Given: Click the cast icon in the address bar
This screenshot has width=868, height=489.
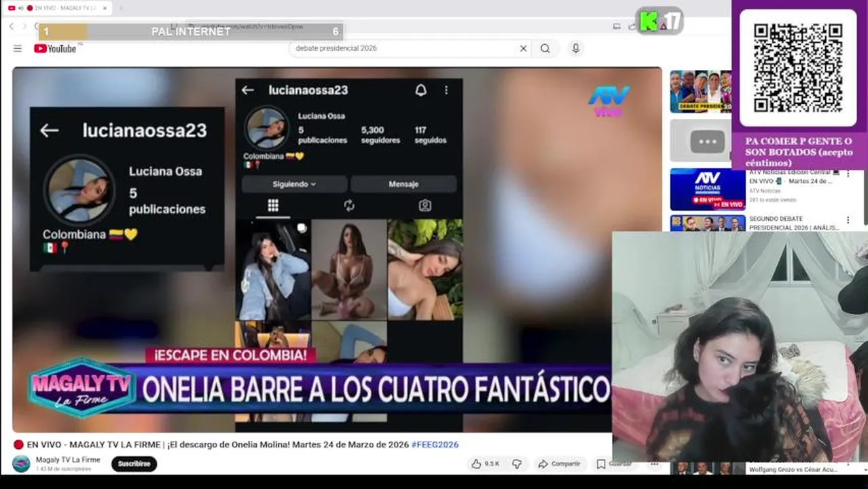Looking at the screenshot, I should [x=617, y=26].
